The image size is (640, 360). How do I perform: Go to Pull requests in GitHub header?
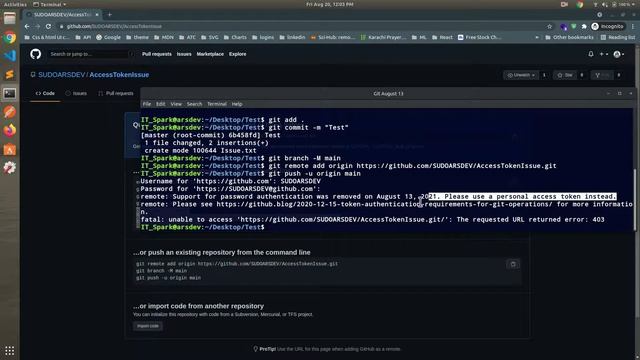tap(157, 54)
